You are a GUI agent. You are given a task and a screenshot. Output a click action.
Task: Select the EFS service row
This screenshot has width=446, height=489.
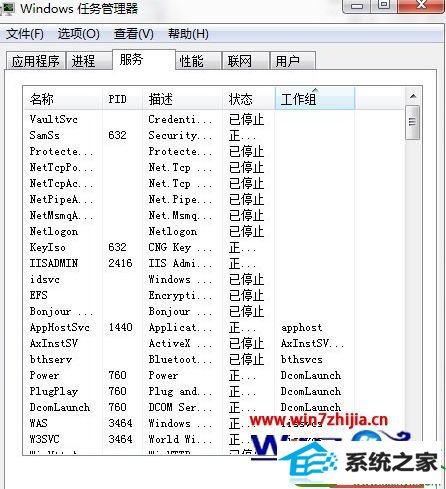point(213,295)
